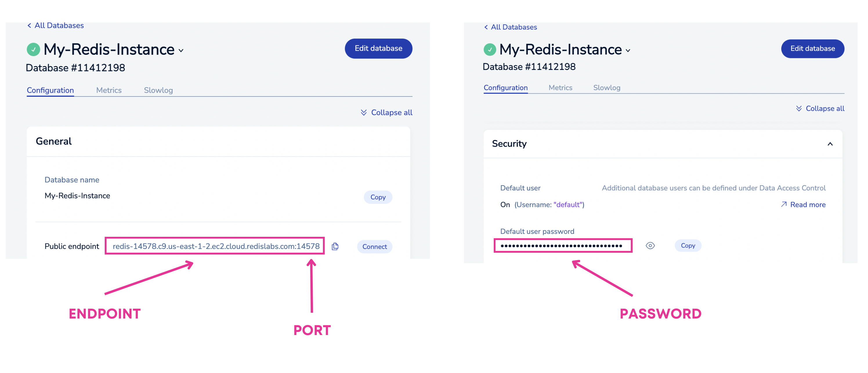Click the Copy button for database name
The height and width of the screenshot is (373, 868).
(x=377, y=196)
